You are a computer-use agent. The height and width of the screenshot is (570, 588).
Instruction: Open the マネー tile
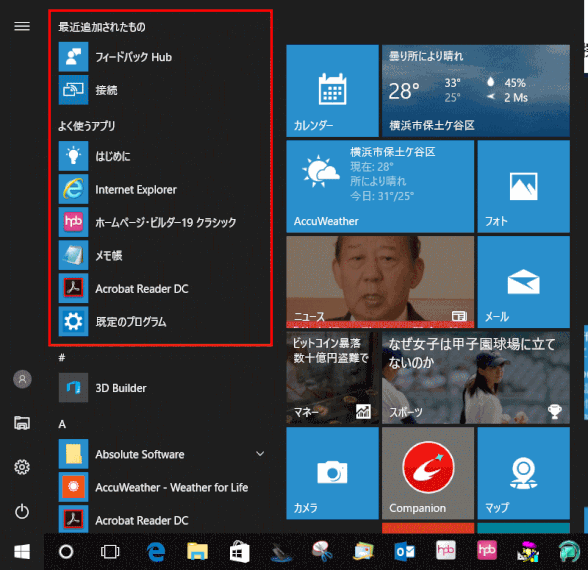332,378
